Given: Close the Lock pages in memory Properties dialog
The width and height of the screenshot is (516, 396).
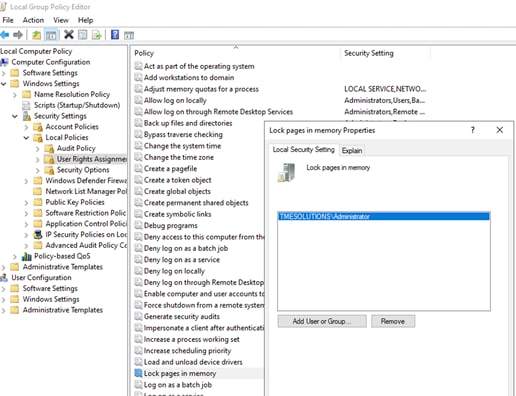Looking at the screenshot, I should [x=500, y=130].
